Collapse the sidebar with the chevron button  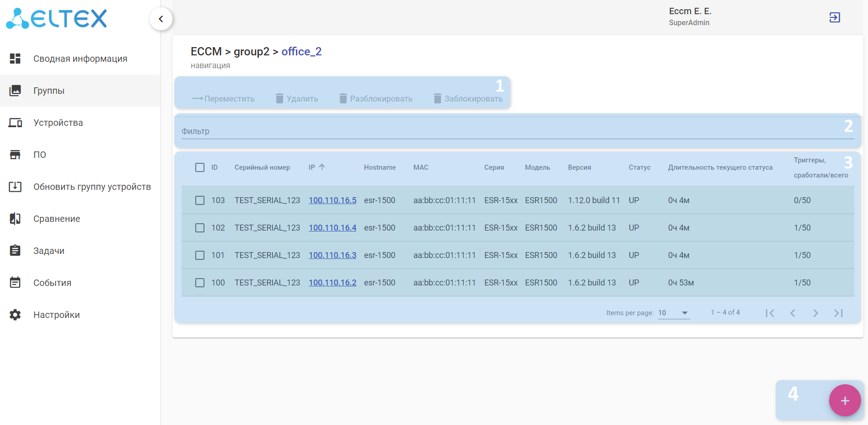pyautogui.click(x=161, y=19)
